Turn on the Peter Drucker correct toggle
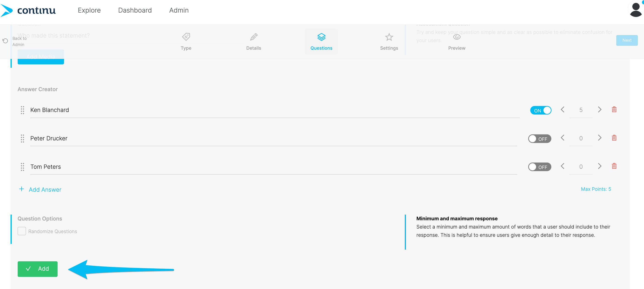This screenshot has width=644, height=289. [x=539, y=139]
